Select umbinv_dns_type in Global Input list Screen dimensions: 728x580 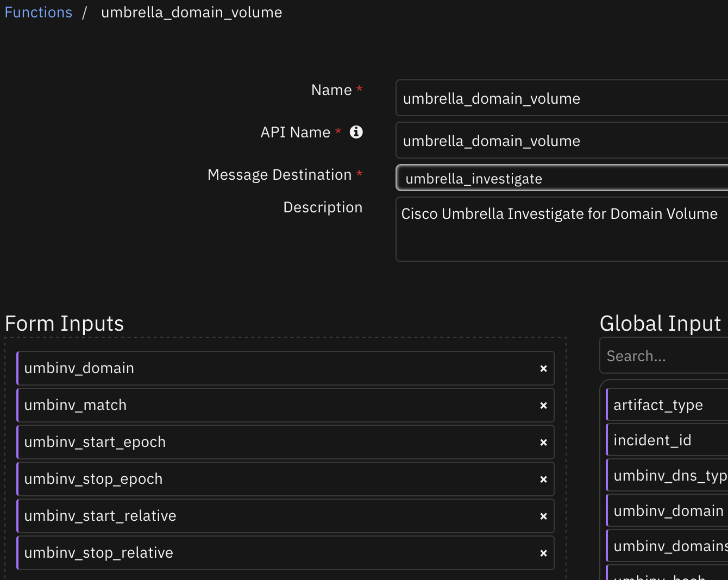tap(667, 475)
